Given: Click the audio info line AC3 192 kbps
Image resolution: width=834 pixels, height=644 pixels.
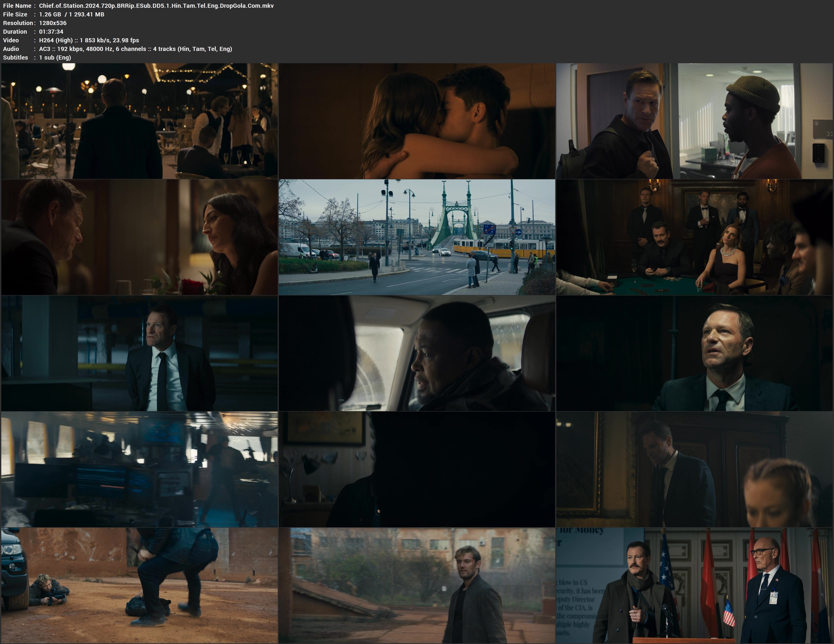Looking at the screenshot, I should tap(136, 49).
